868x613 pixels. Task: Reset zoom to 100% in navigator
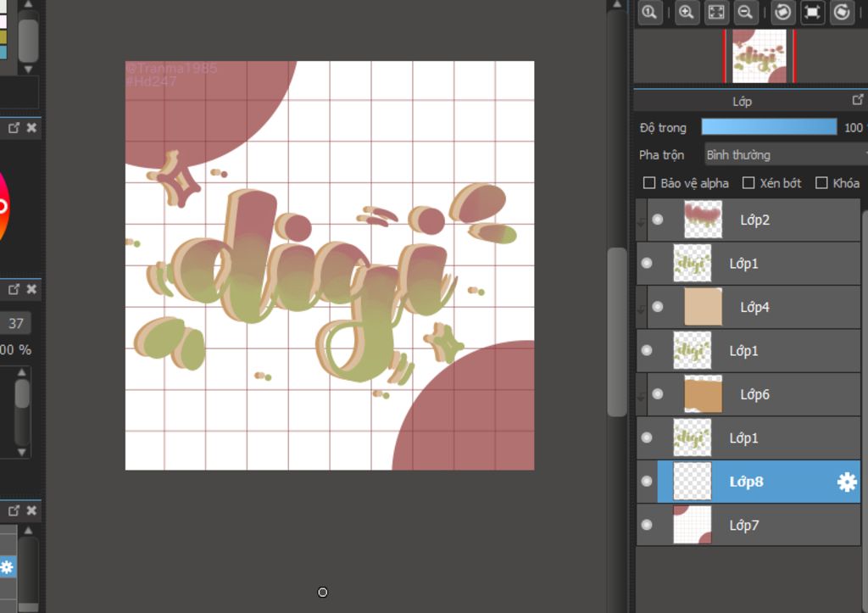pyautogui.click(x=650, y=12)
